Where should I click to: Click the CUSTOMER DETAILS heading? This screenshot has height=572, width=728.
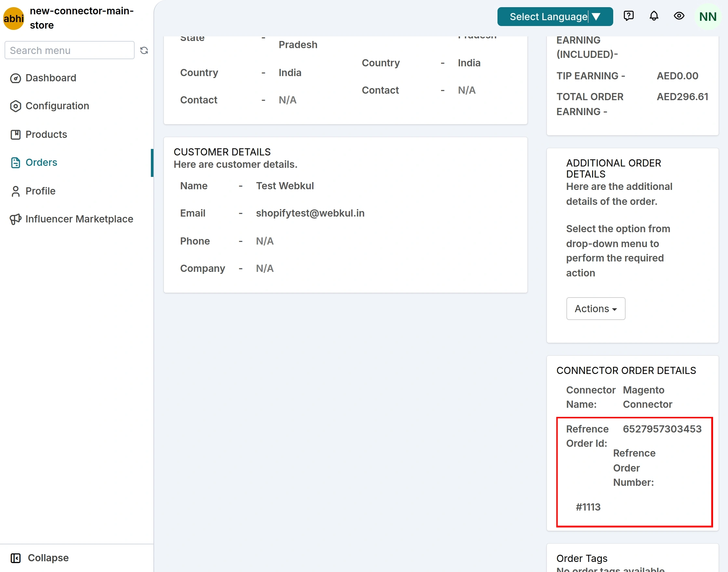tap(222, 152)
